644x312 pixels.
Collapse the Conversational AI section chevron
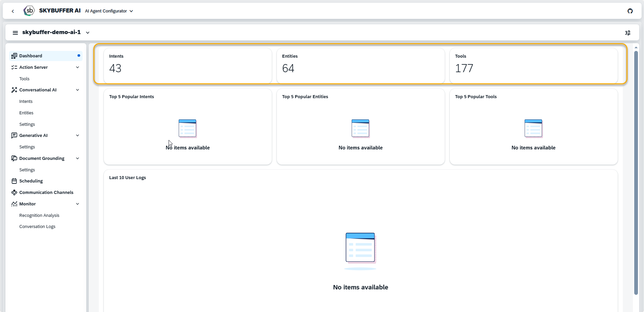pos(78,90)
